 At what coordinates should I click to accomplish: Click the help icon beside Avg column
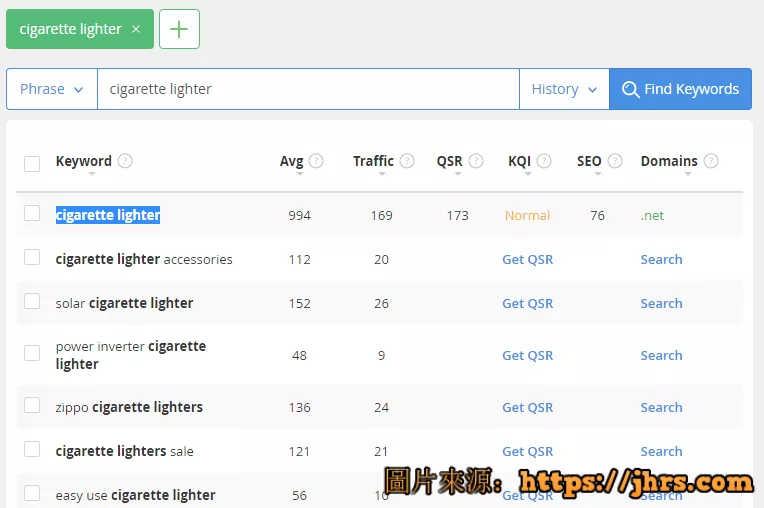point(316,161)
